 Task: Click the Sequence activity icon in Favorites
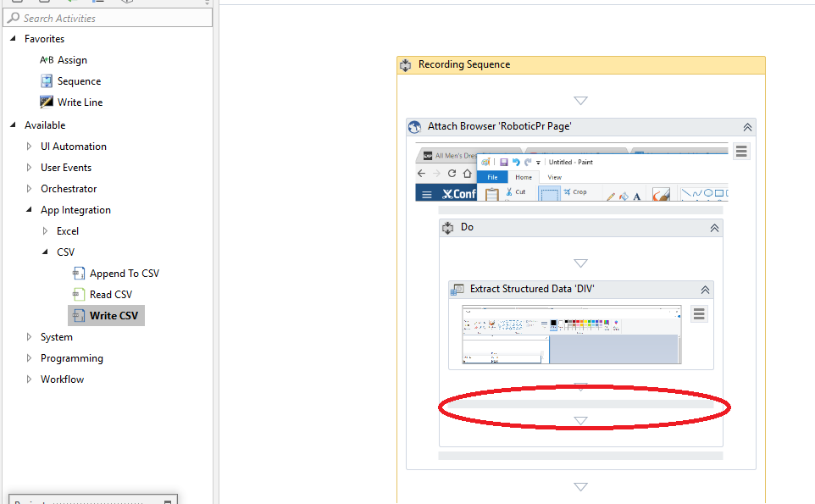coord(47,81)
